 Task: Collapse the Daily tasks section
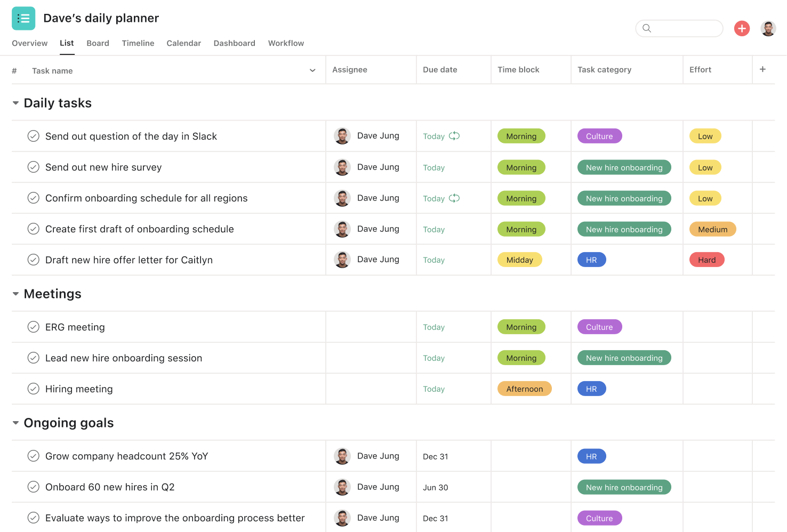[15, 103]
